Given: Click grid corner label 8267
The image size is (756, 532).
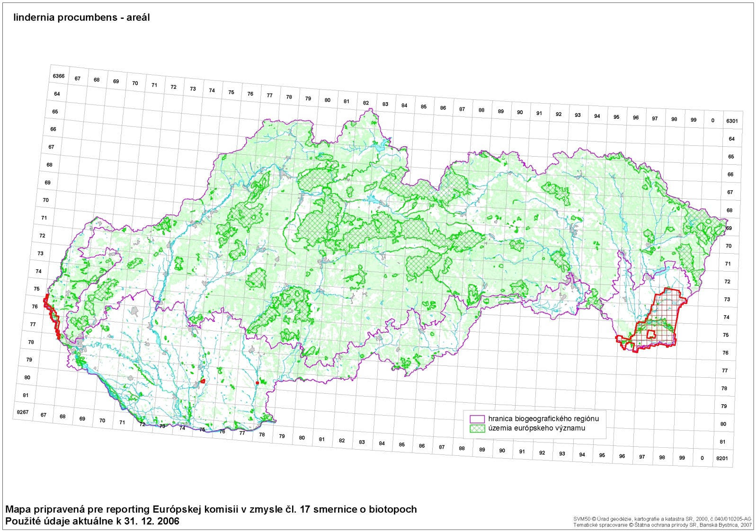Looking at the screenshot, I should tap(23, 412).
